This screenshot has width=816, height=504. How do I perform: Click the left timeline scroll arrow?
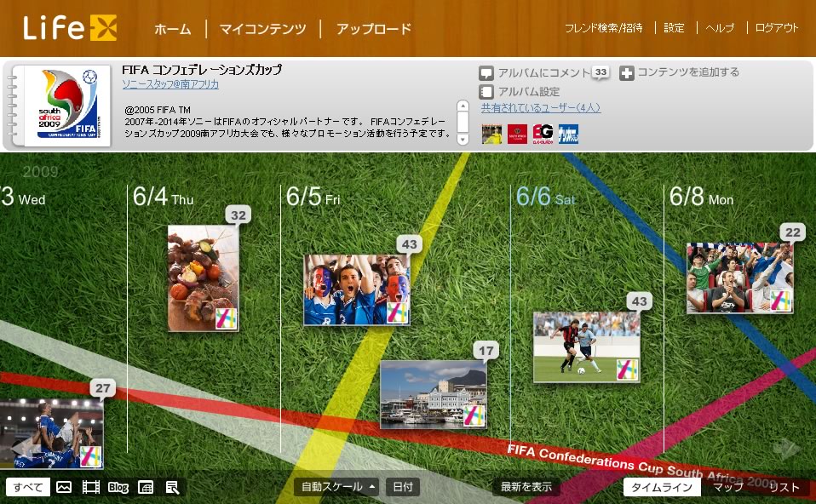point(26,449)
